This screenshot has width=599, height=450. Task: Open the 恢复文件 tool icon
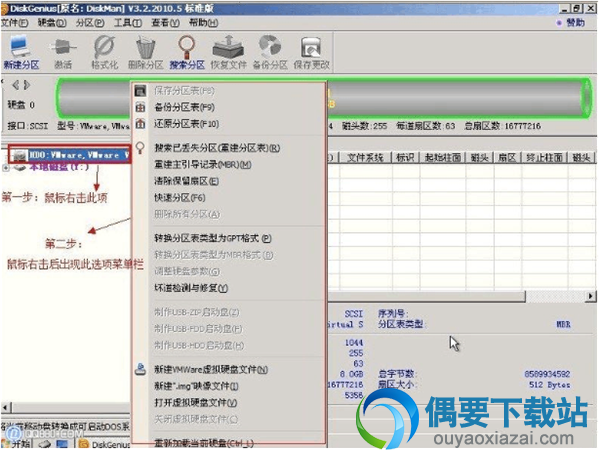pos(228,52)
